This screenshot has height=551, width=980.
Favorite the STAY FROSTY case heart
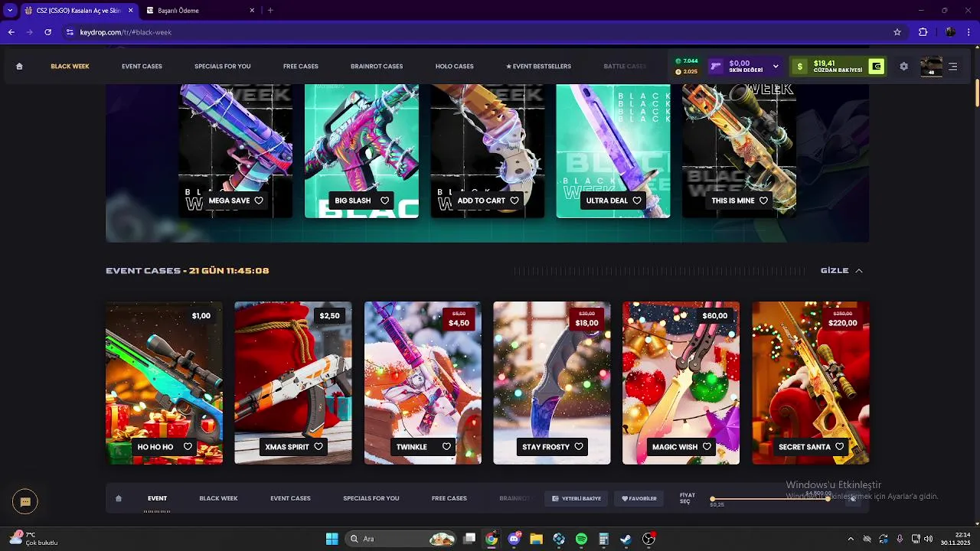click(579, 447)
